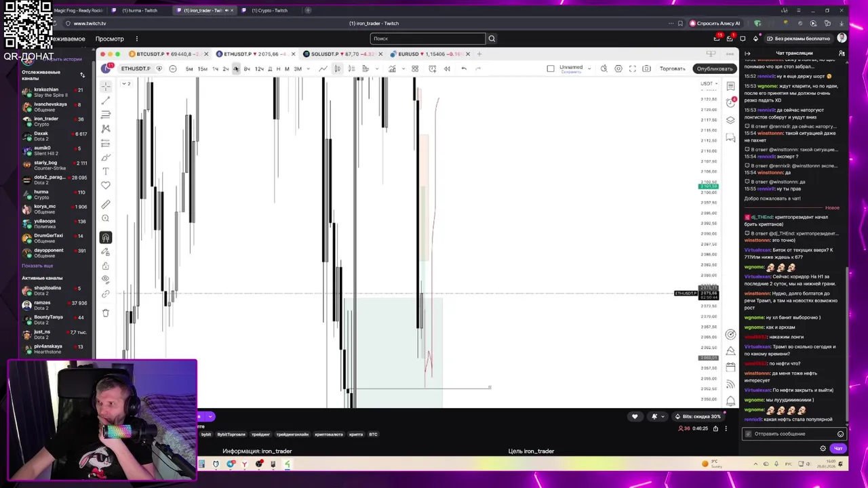Screen dimensions: 868x488
Task: Select the brush drawing tool
Action: 106,157
